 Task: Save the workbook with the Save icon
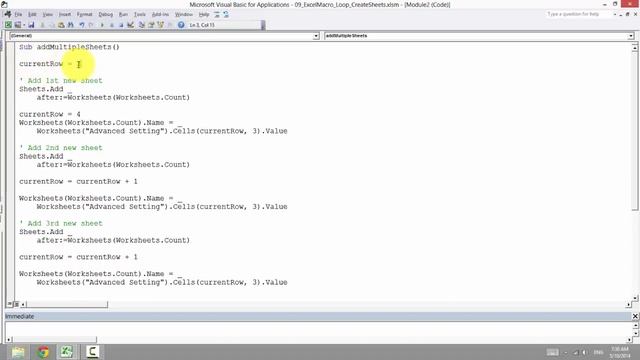tap(31, 25)
